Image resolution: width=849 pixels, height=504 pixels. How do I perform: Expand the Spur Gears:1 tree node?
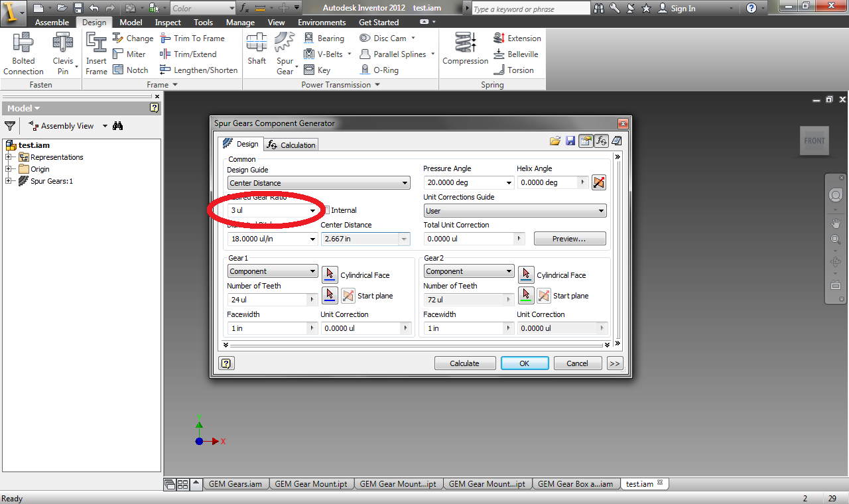tap(9, 181)
